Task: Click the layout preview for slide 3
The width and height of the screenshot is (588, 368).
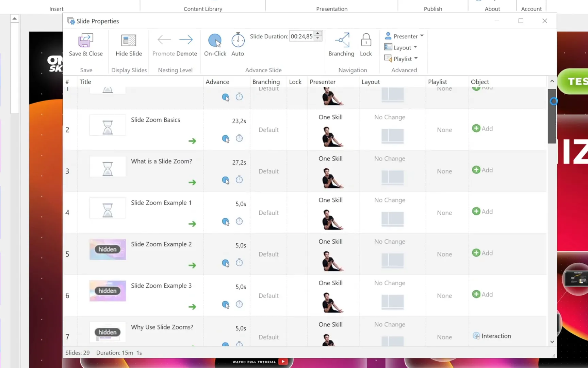Action: (x=393, y=177)
